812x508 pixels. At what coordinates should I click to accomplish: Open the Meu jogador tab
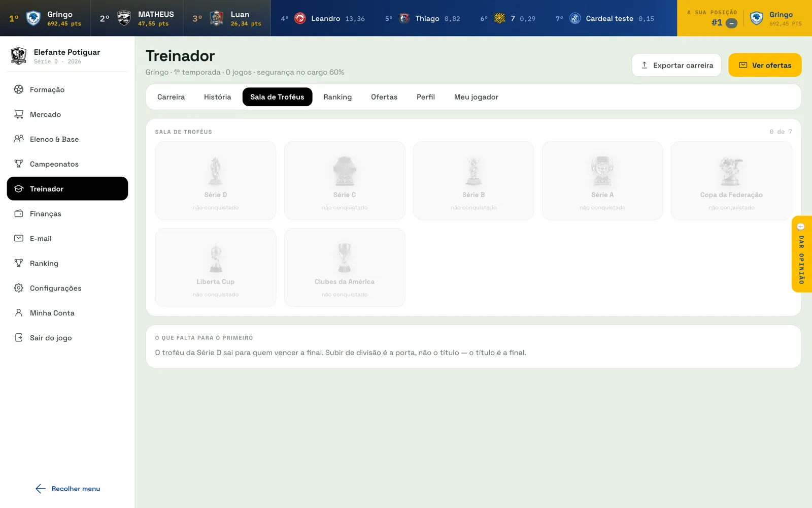(476, 97)
